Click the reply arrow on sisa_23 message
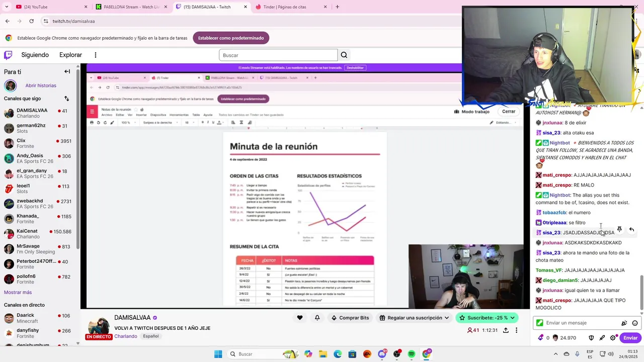644x362 pixels. pyautogui.click(x=631, y=229)
